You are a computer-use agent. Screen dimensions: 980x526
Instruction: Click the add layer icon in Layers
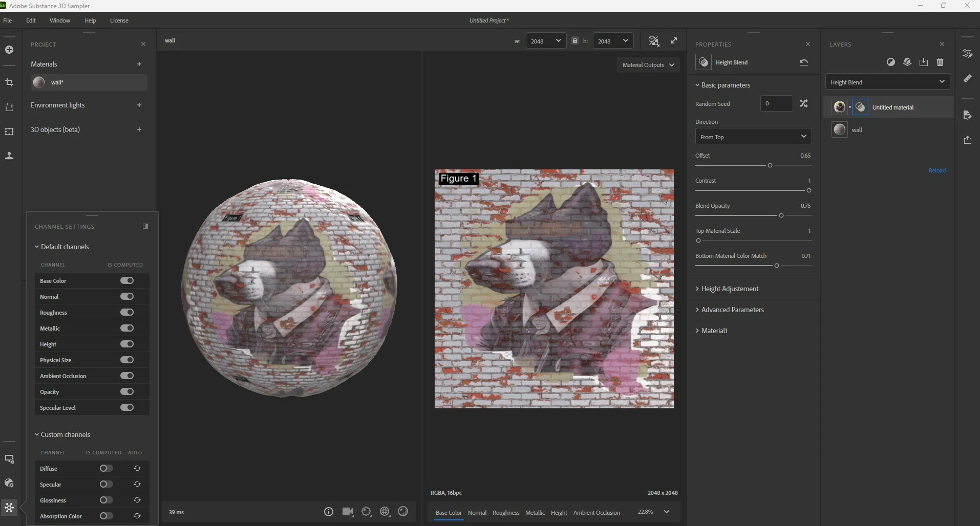point(907,62)
